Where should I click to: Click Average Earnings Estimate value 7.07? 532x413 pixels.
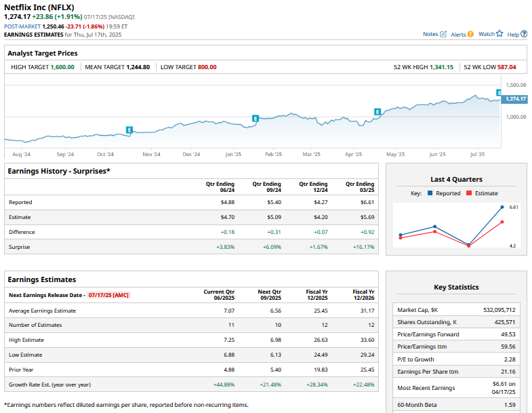[229, 311]
